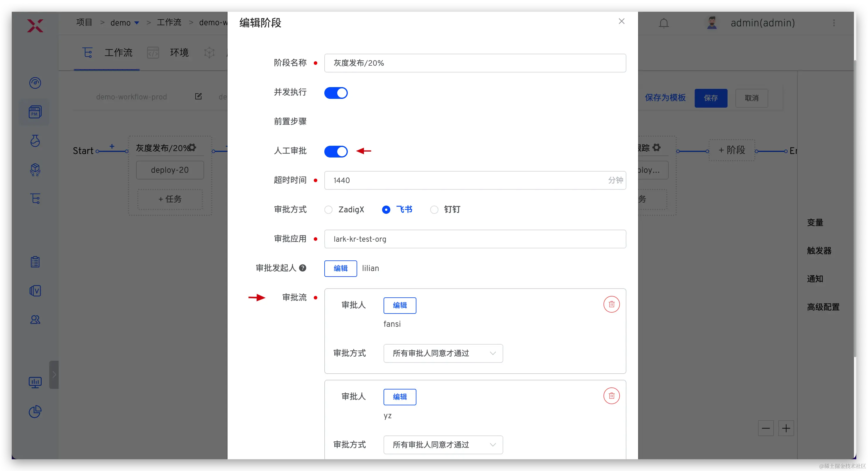Select the 钉钉 approval method radio
This screenshot has width=868, height=471.
click(x=434, y=210)
